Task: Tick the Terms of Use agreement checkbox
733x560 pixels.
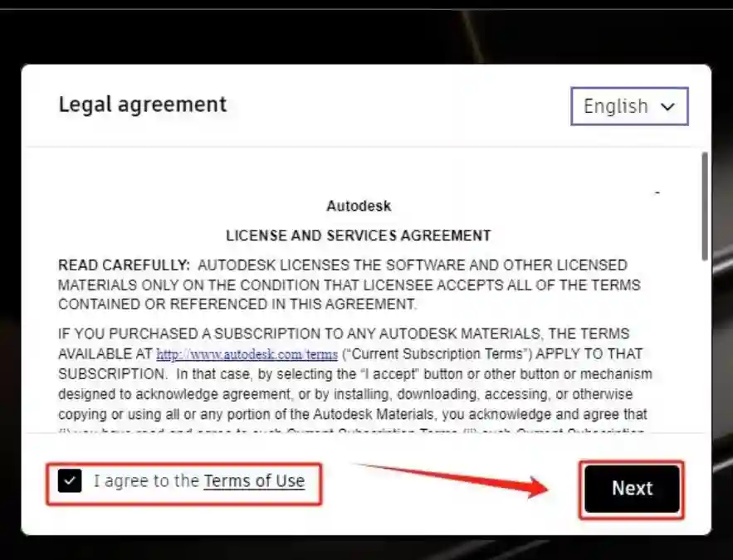Action: pos(71,481)
